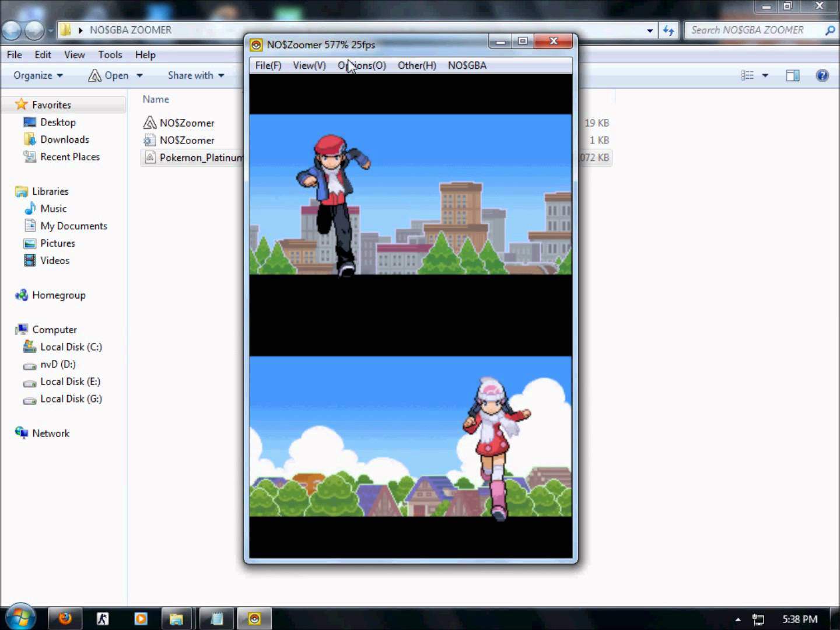Click the stick-figure app taskbar icon

pos(103,618)
